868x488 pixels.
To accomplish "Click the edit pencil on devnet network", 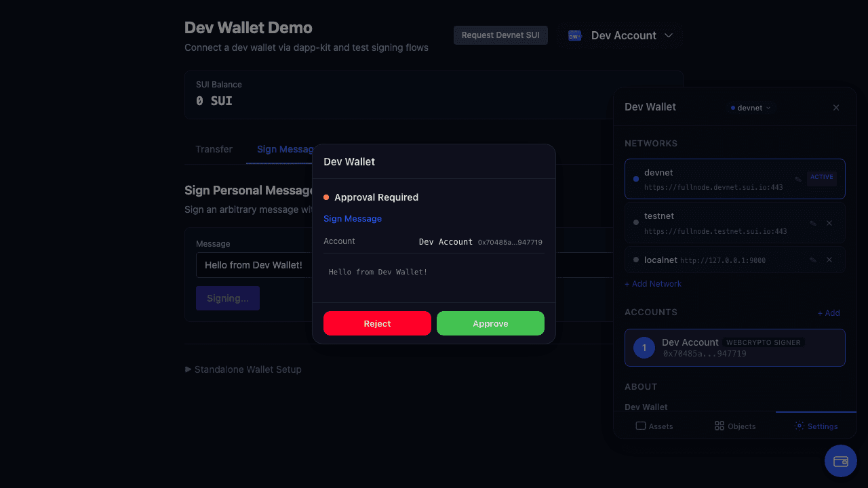I will pyautogui.click(x=797, y=178).
